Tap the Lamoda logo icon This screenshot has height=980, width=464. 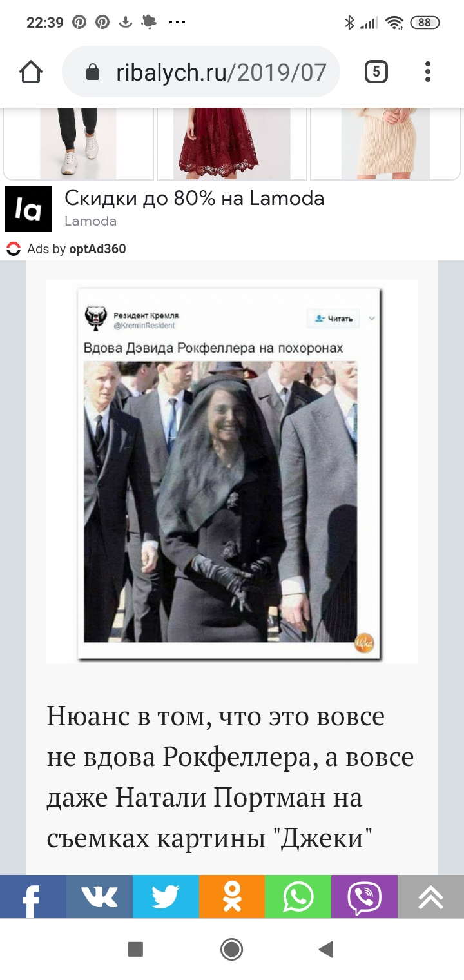click(28, 209)
